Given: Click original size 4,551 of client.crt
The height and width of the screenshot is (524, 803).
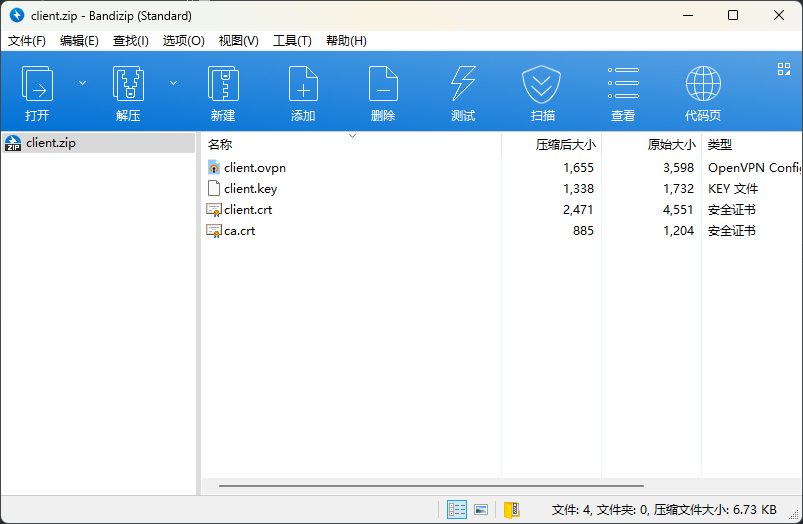Looking at the screenshot, I should [678, 210].
